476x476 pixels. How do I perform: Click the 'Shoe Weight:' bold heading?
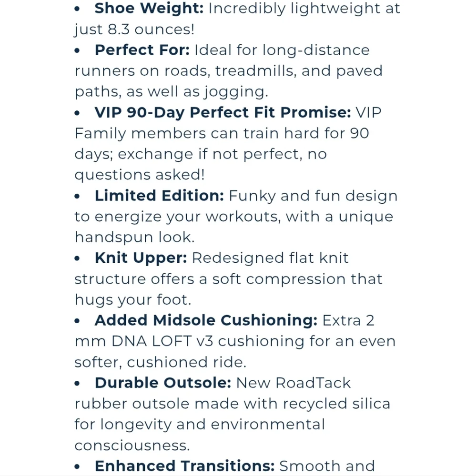pos(149,8)
